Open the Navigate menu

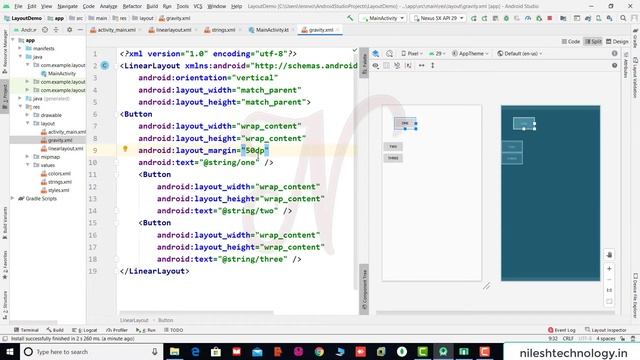[67, 6]
